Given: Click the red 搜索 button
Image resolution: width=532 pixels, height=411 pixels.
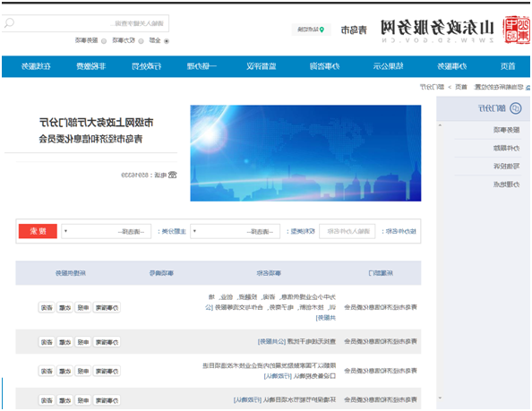Looking at the screenshot, I should point(38,231).
